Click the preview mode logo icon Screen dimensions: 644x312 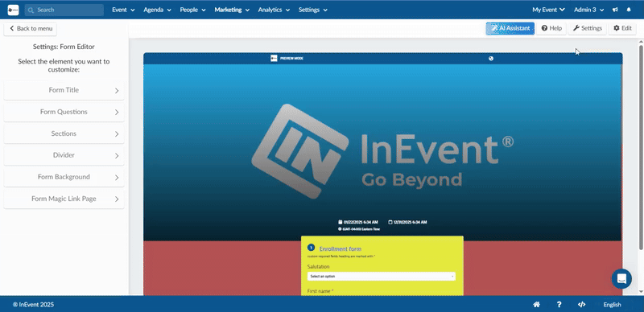pyautogui.click(x=274, y=58)
